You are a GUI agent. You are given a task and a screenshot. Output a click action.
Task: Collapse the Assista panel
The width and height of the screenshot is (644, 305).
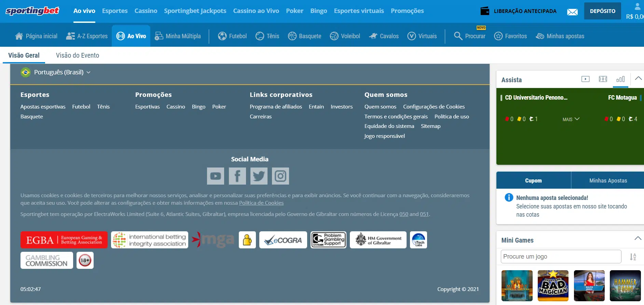638,78
